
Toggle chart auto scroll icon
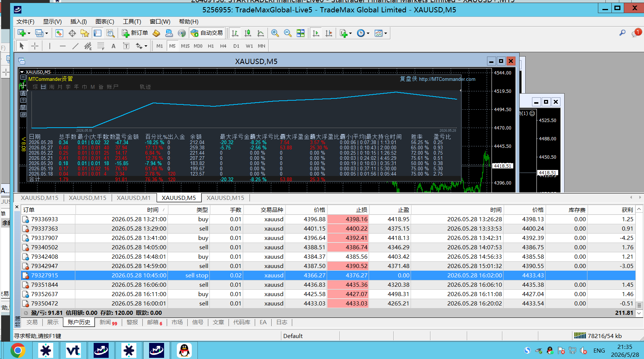(x=316, y=33)
